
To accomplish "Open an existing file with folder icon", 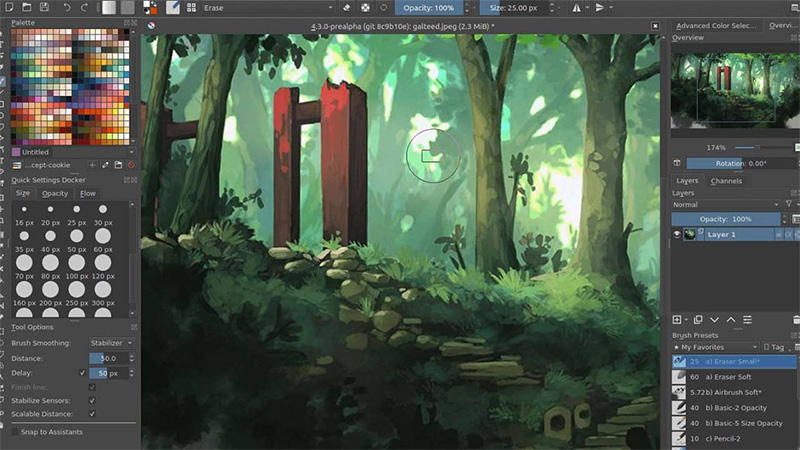I will (x=27, y=7).
